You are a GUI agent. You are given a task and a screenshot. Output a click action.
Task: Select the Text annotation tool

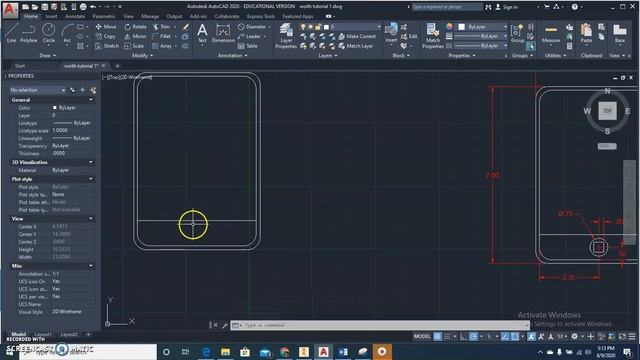point(202,33)
